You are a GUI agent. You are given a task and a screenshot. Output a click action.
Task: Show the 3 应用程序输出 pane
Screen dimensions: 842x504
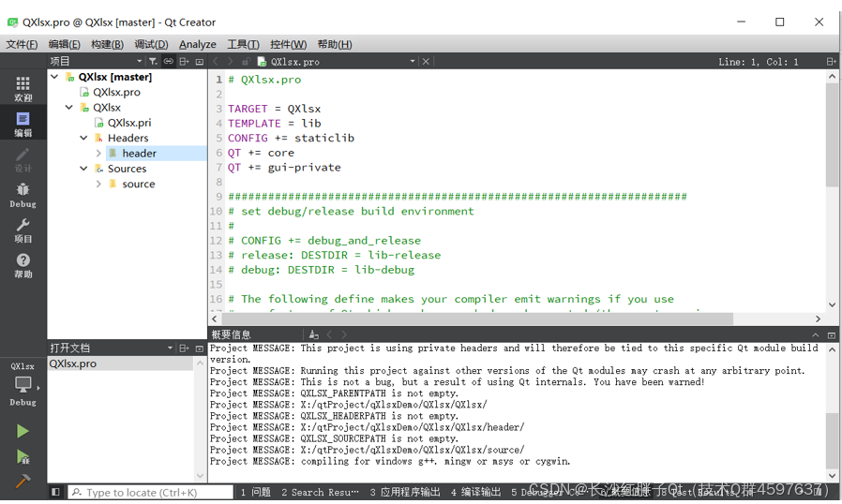point(405,492)
